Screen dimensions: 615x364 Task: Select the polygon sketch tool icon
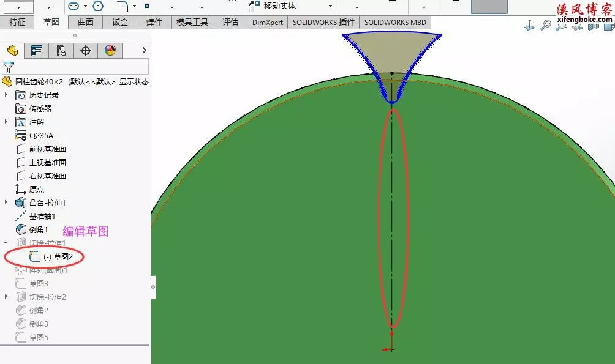(98, 6)
